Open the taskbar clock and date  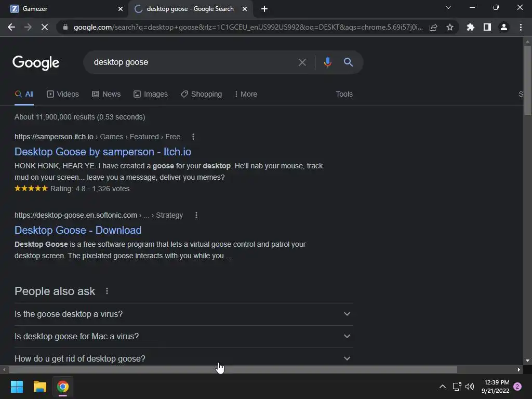coord(495,387)
